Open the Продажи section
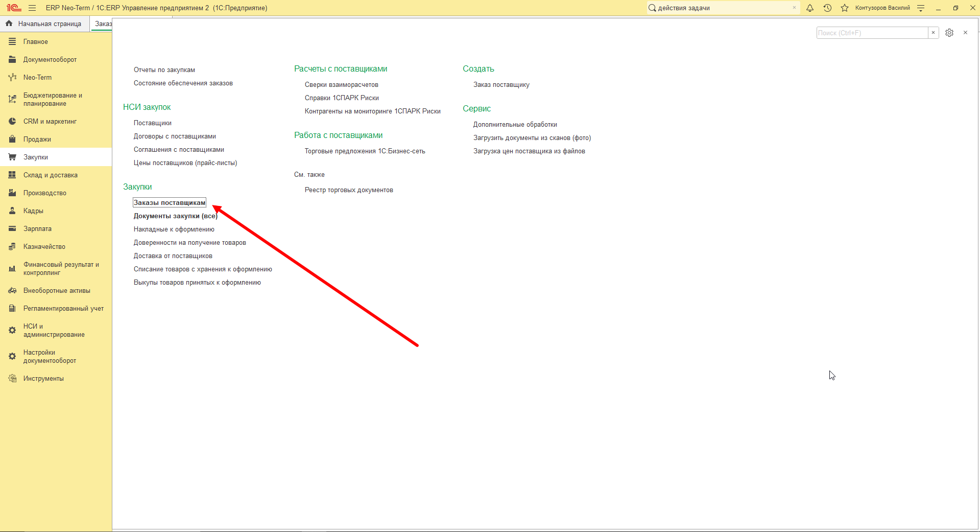980x532 pixels. (56, 140)
